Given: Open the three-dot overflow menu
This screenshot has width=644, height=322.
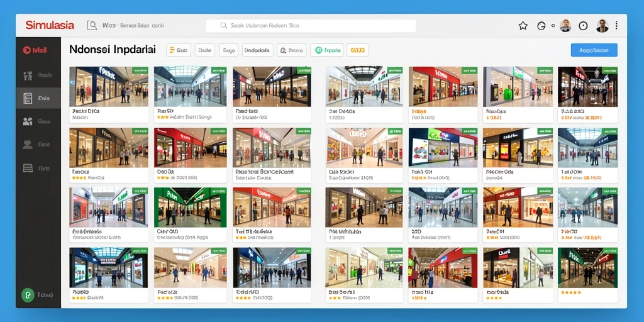Looking at the screenshot, I should (616, 25).
